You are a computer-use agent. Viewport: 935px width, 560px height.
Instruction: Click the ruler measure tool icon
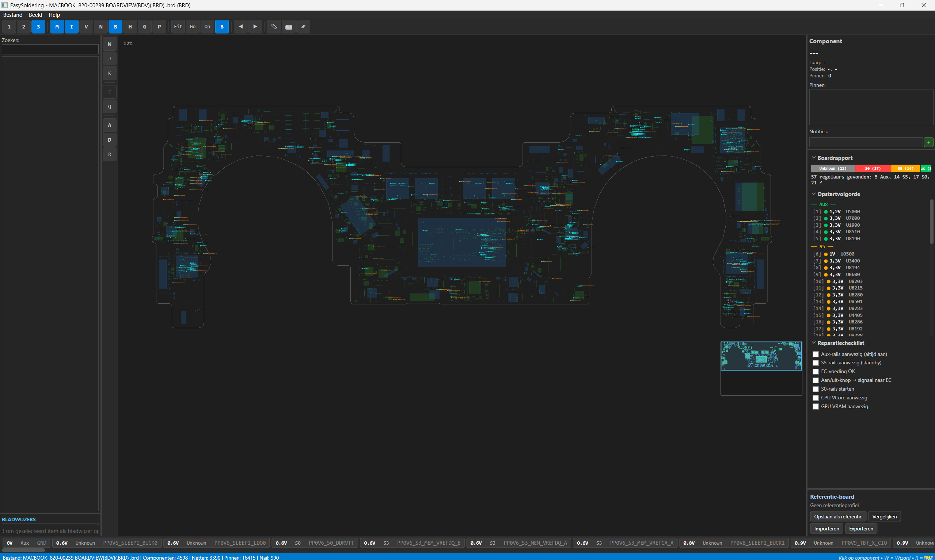point(274,27)
